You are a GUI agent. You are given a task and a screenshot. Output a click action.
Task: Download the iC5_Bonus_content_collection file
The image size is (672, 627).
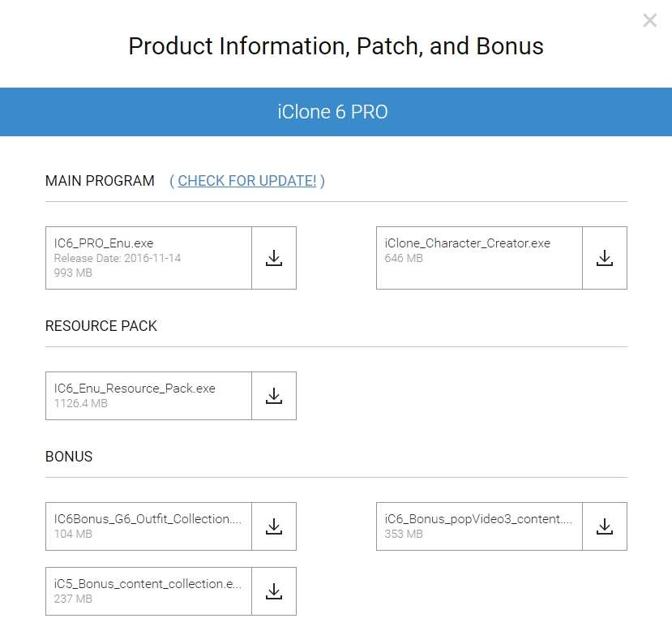[274, 591]
